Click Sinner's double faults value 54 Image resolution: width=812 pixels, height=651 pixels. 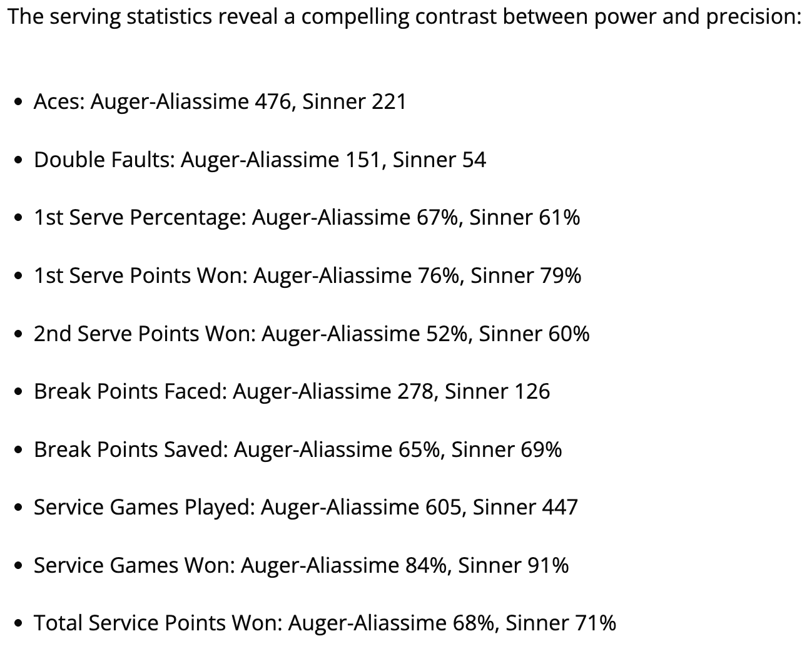point(474,160)
